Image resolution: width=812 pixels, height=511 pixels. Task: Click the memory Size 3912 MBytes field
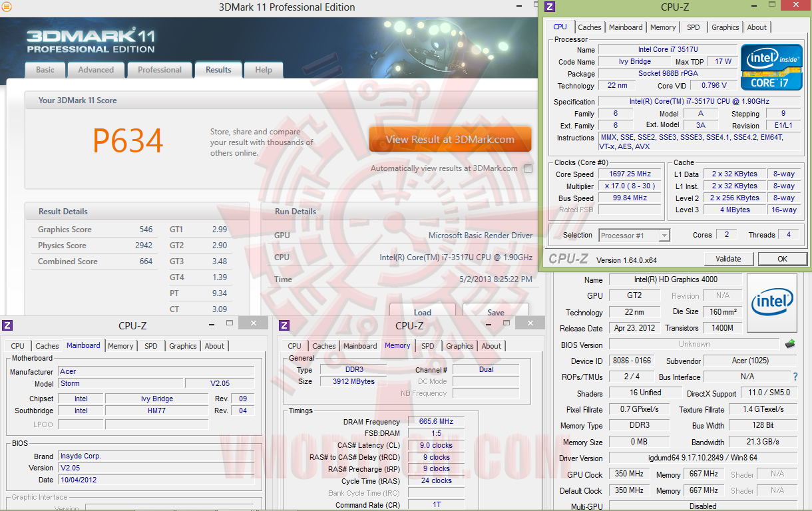[x=353, y=382]
